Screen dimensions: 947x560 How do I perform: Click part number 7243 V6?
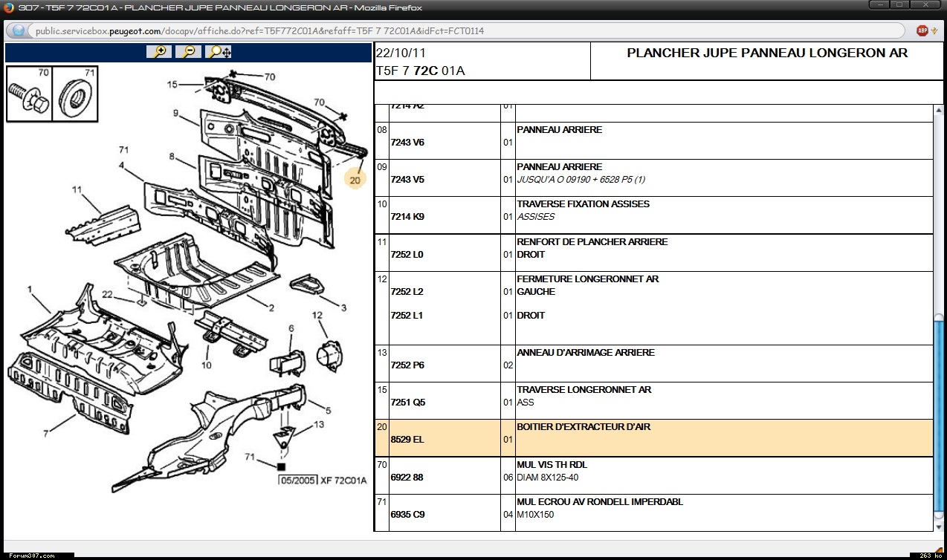point(407,143)
